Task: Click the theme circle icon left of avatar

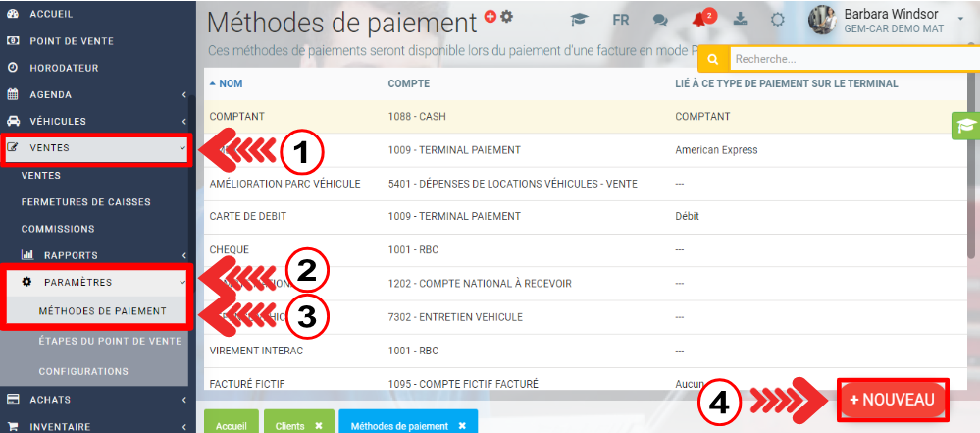Action: click(x=778, y=20)
